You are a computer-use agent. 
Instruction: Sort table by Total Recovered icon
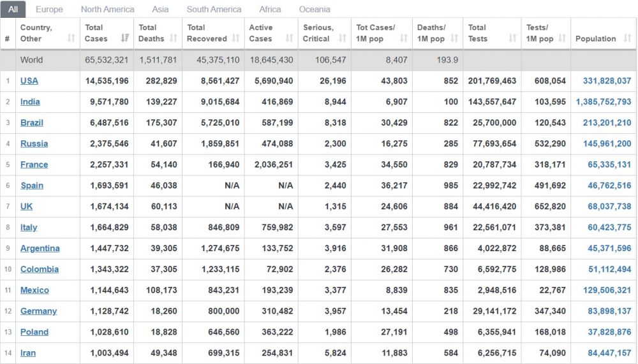coord(235,38)
